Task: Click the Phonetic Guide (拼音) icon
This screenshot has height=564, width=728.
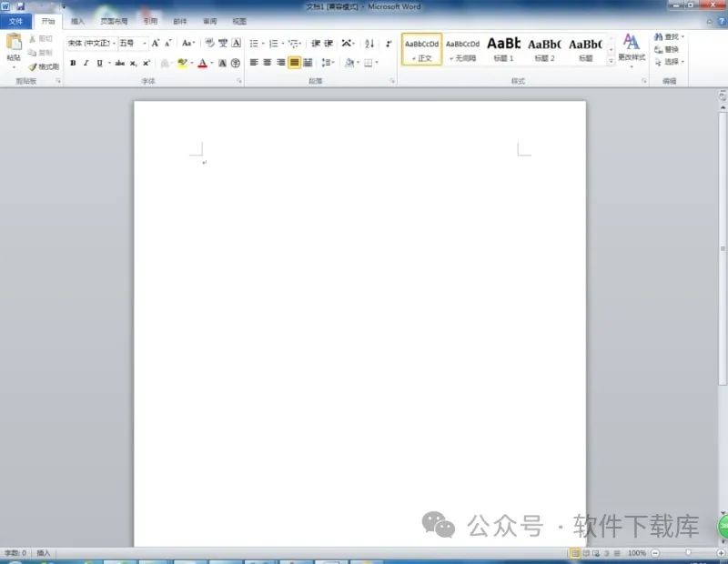Action: click(223, 43)
